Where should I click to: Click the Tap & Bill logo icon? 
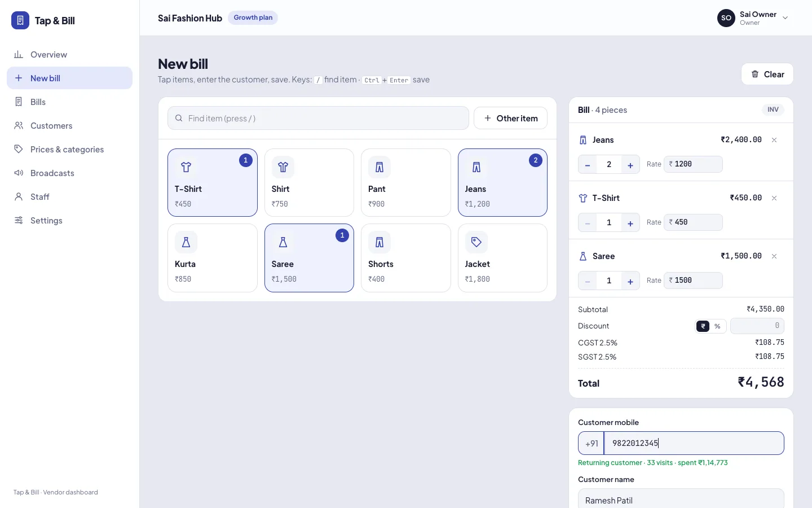[x=20, y=20]
